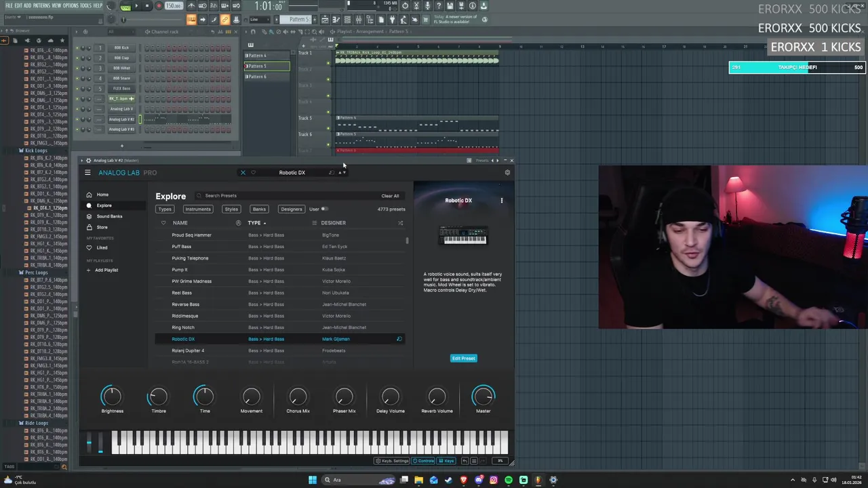Open the Styles filter
The height and width of the screenshot is (488, 868).
[231, 209]
